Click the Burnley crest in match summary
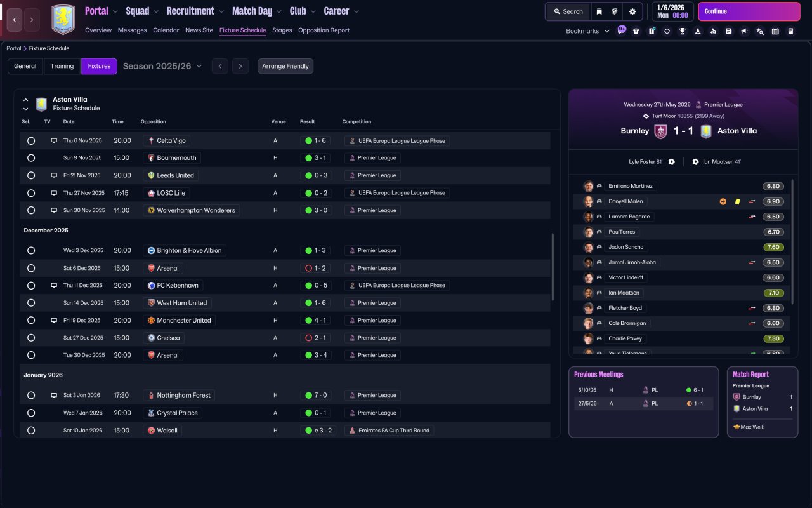The width and height of the screenshot is (812, 508). [661, 131]
